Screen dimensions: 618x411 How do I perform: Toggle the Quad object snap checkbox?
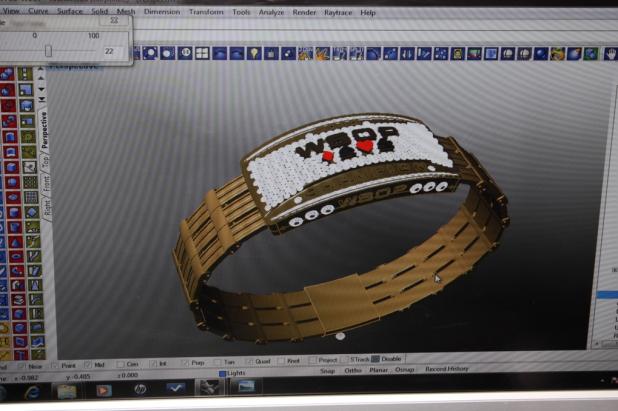pyautogui.click(x=249, y=361)
